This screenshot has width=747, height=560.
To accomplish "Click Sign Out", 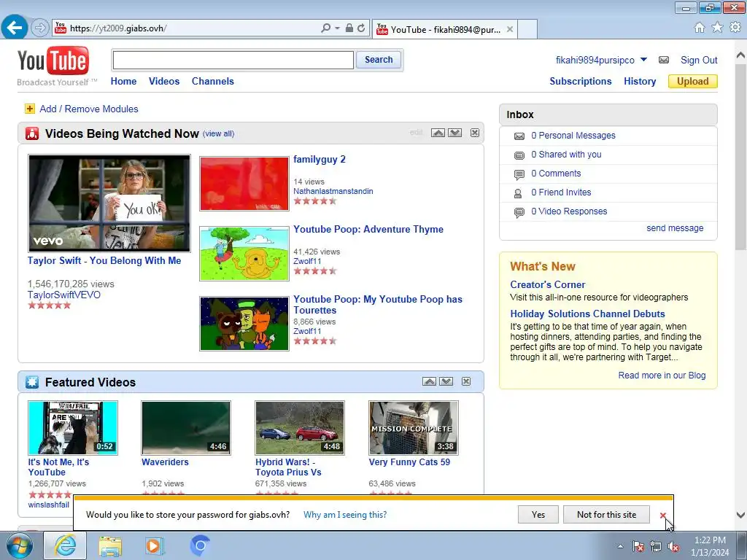I will [699, 60].
